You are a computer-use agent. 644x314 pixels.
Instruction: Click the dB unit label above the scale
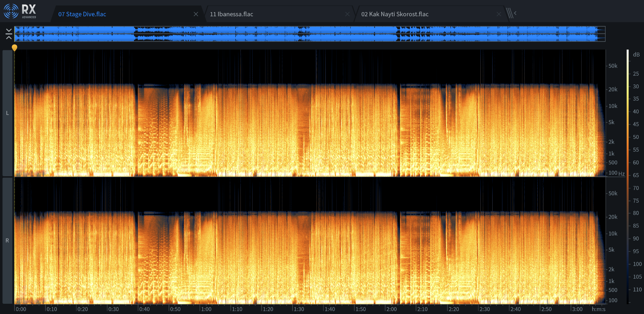636,55
